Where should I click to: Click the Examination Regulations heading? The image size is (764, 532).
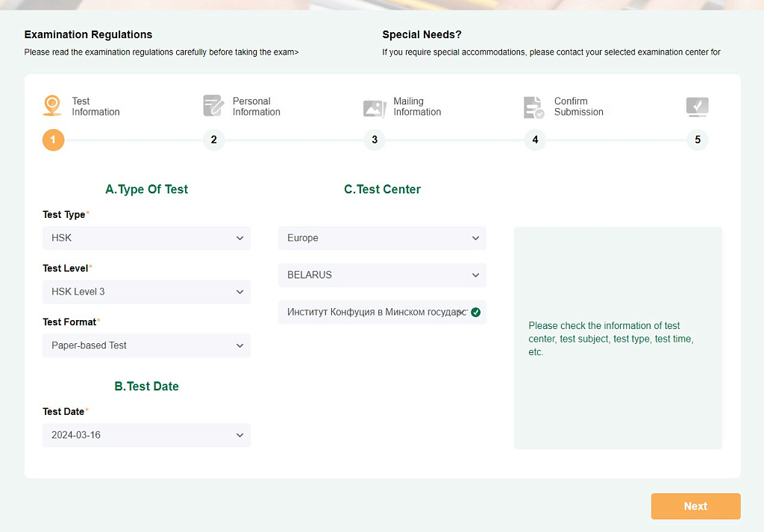click(88, 34)
